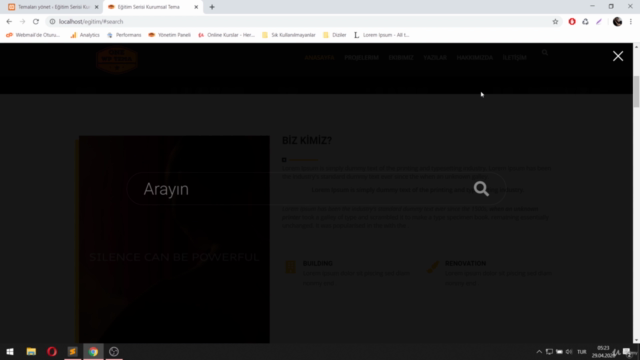Click the ANASAYFA menu item

[x=319, y=58]
